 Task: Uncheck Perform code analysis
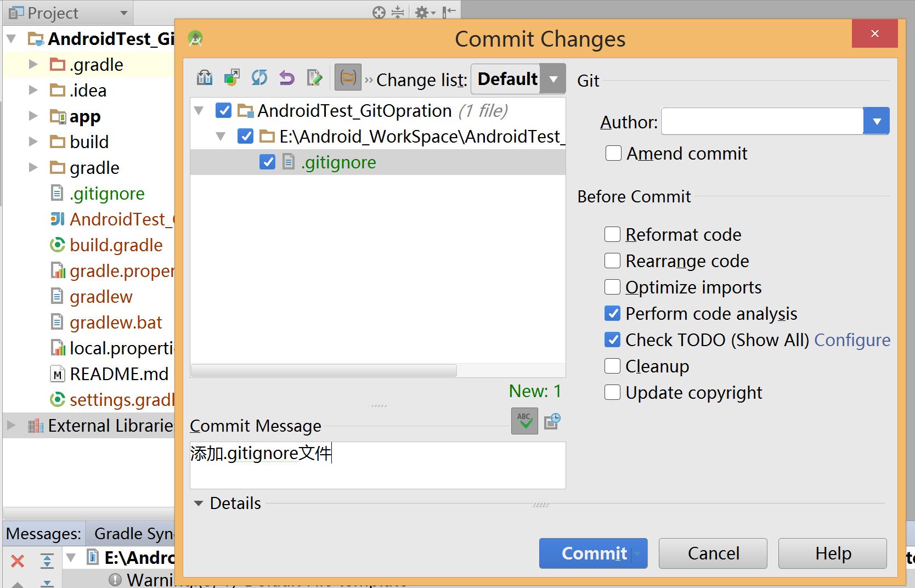click(612, 313)
